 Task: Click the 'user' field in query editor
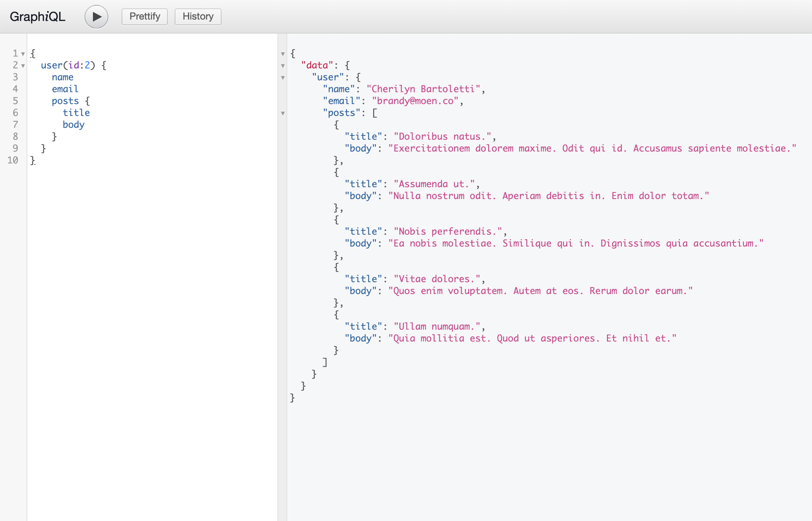coord(51,65)
